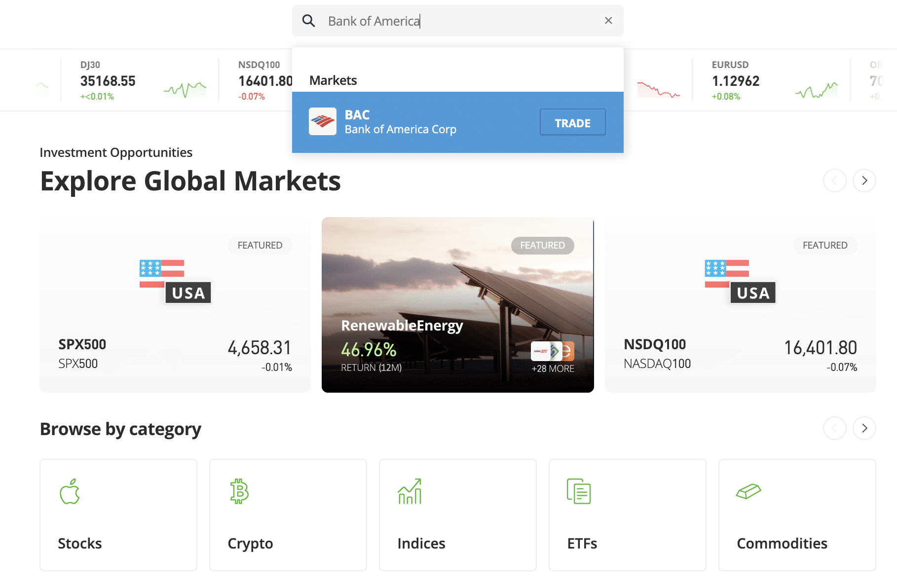The width and height of the screenshot is (897, 588).
Task: Open the EURUSD ticker value 1.12962
Action: tap(736, 81)
